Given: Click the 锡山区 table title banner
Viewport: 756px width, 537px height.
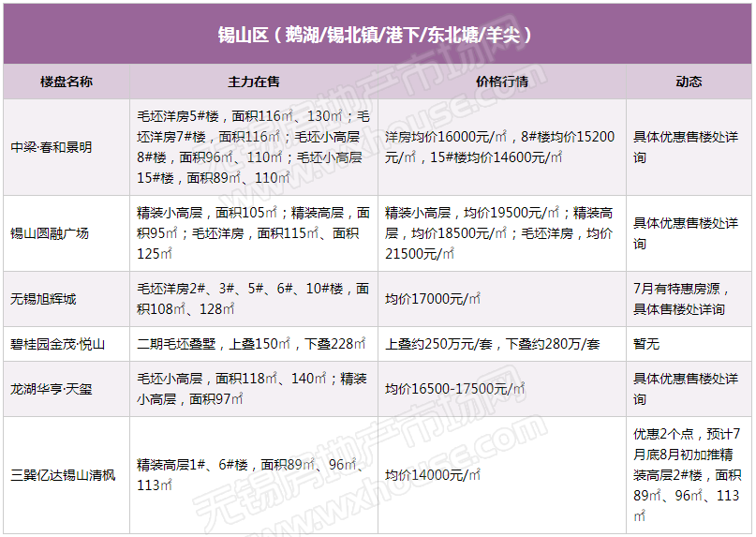Looking at the screenshot, I should (x=378, y=35).
